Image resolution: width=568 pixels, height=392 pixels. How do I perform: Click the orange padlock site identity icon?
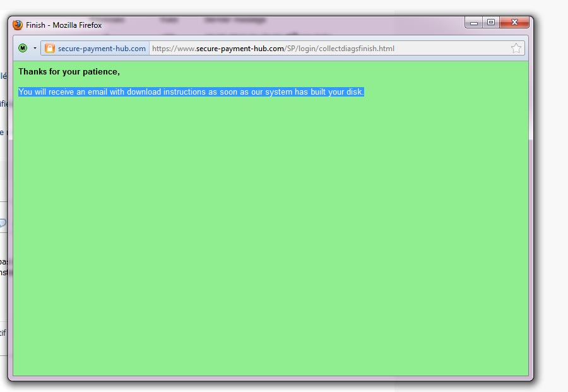(x=50, y=49)
